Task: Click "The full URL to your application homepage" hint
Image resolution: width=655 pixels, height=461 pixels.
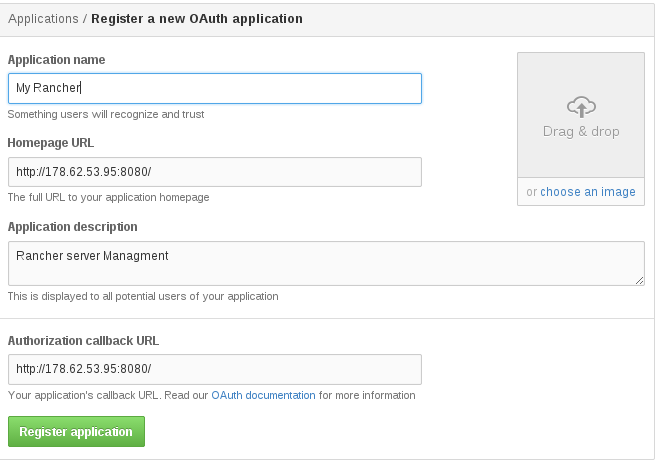Action: coord(108,197)
